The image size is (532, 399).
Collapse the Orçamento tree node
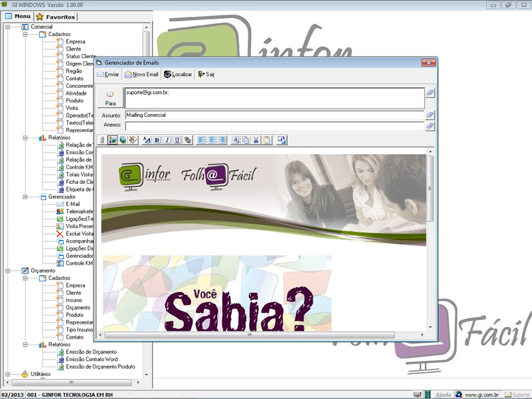(8, 270)
